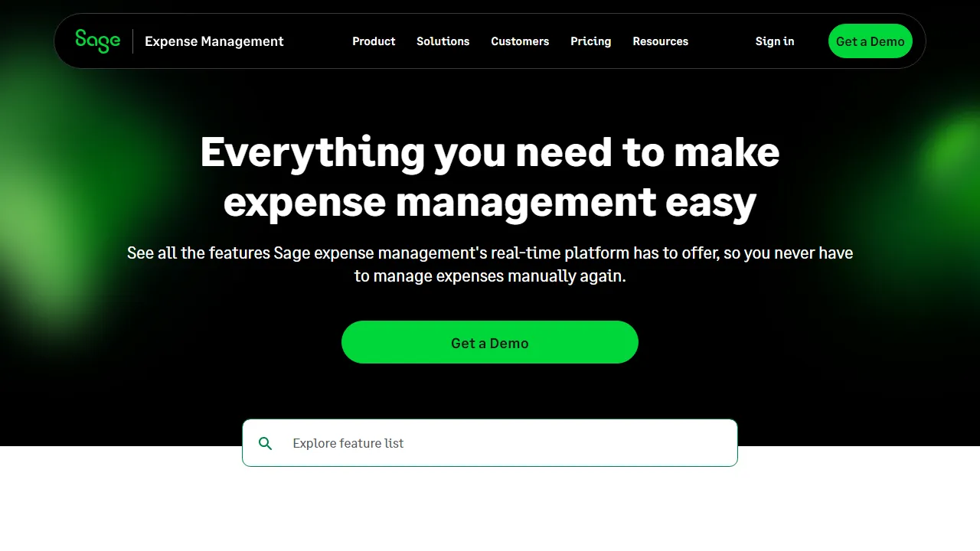
Task: Click the 'See all the features Sage' description text
Action: (490, 264)
